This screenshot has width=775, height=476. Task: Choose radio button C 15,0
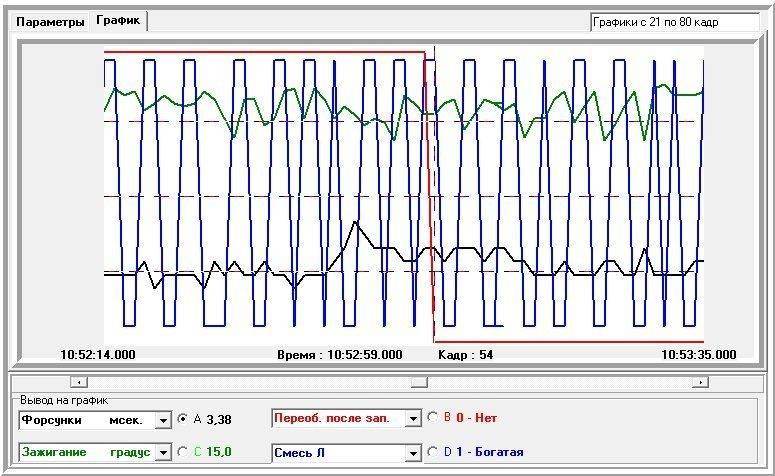coord(183,452)
